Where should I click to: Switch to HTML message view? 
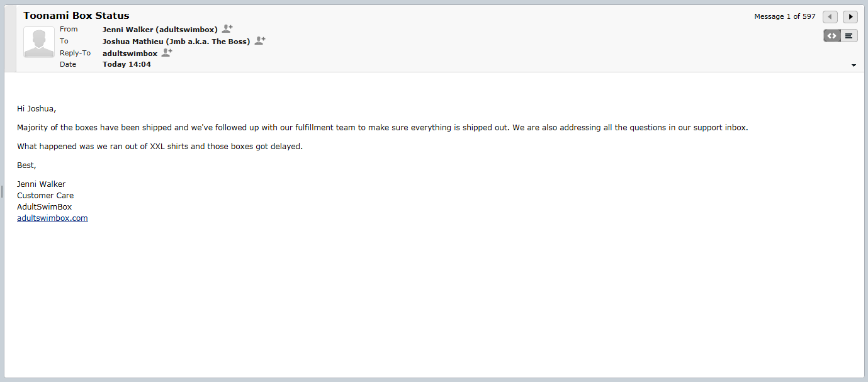tap(832, 36)
